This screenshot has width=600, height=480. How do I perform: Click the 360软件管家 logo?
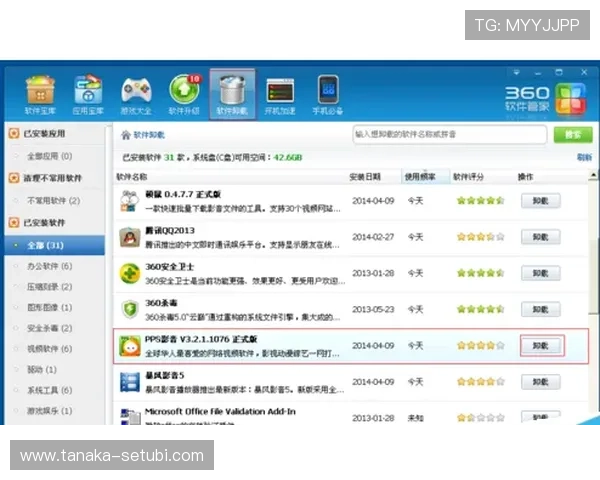coord(546,99)
